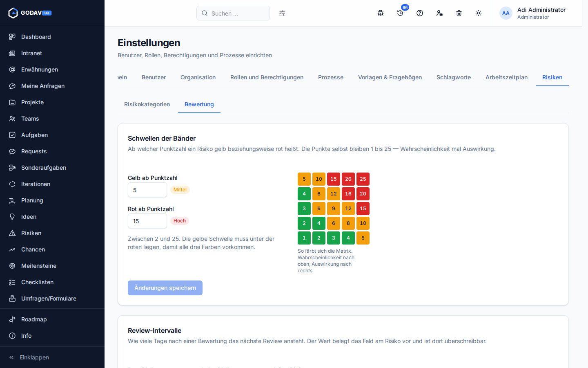
Task: Open history icon with 66 badge
Action: click(400, 13)
